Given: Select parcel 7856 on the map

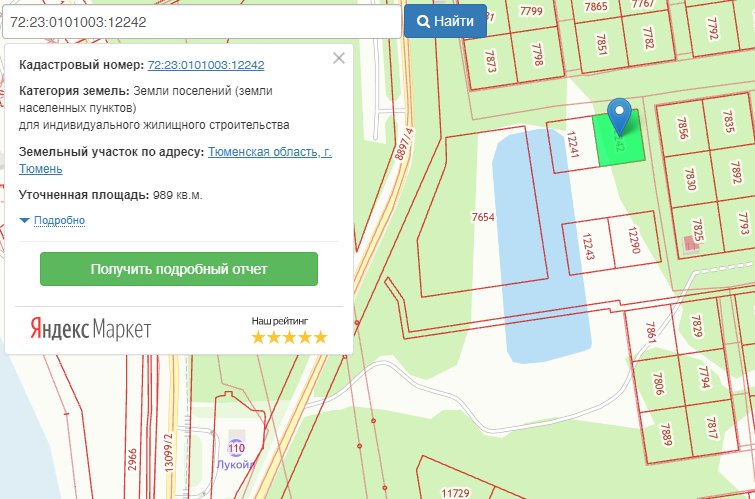Looking at the screenshot, I should tap(684, 128).
